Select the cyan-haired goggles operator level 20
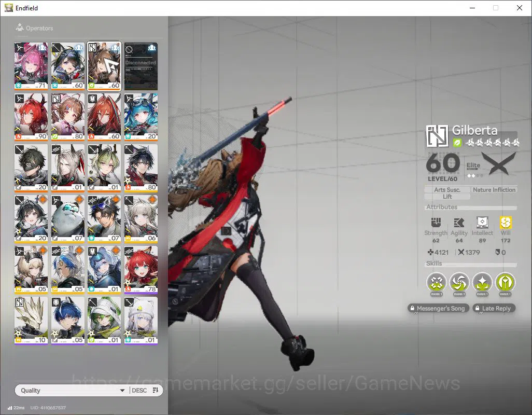 141,117
